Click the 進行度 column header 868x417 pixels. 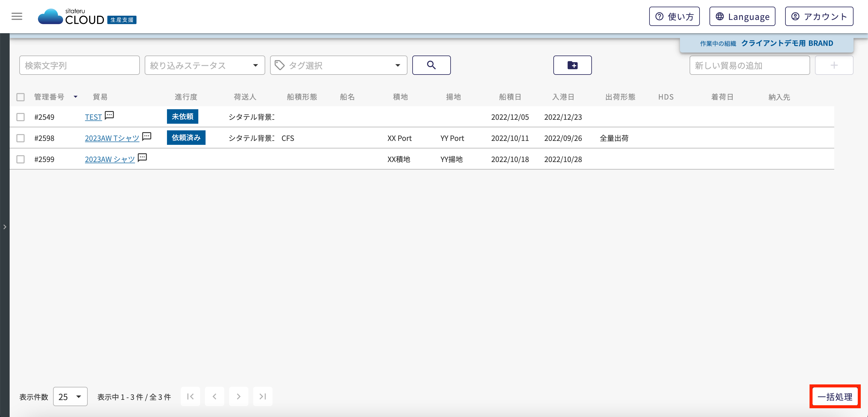point(186,97)
